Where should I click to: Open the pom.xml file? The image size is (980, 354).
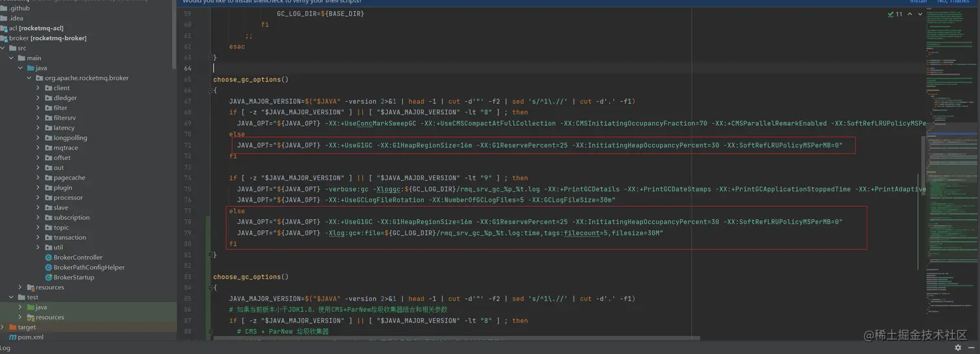[30, 337]
